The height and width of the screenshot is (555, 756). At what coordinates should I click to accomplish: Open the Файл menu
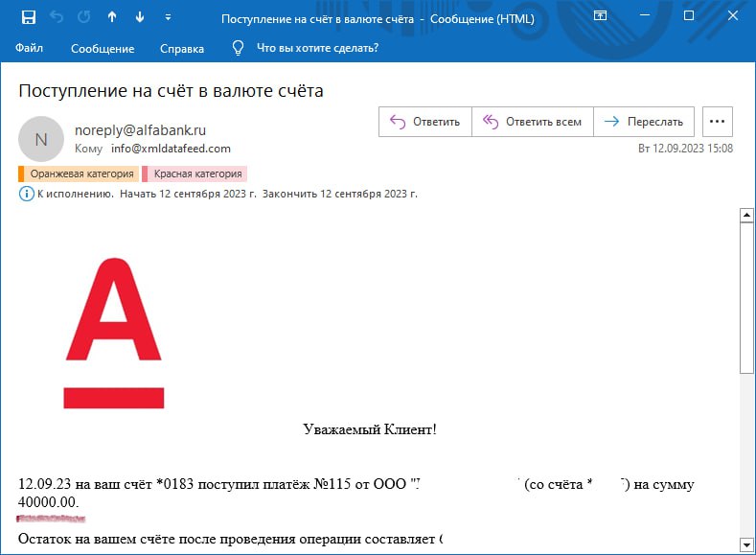coord(30,49)
